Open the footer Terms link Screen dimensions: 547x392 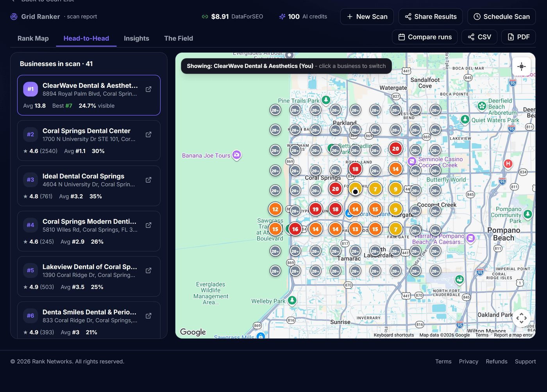point(443,362)
